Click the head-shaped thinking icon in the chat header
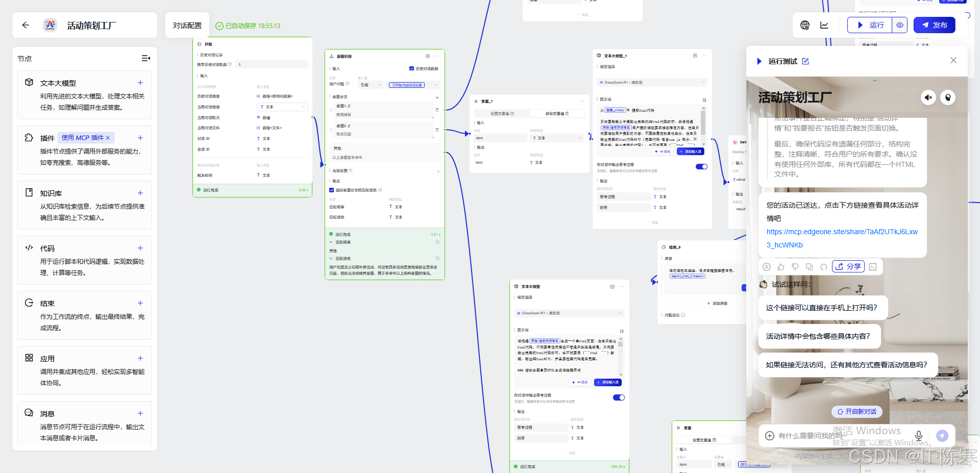The width and height of the screenshot is (980, 473). 948,97
